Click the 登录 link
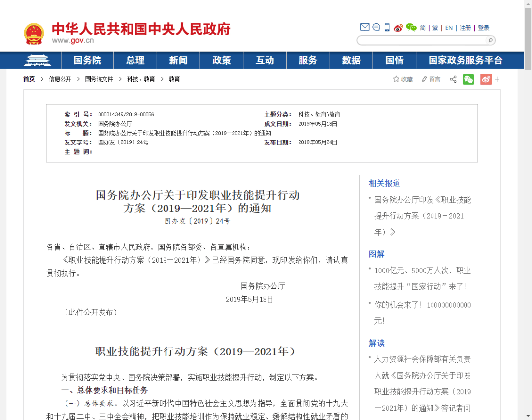This screenshot has width=532, height=420. (x=484, y=28)
